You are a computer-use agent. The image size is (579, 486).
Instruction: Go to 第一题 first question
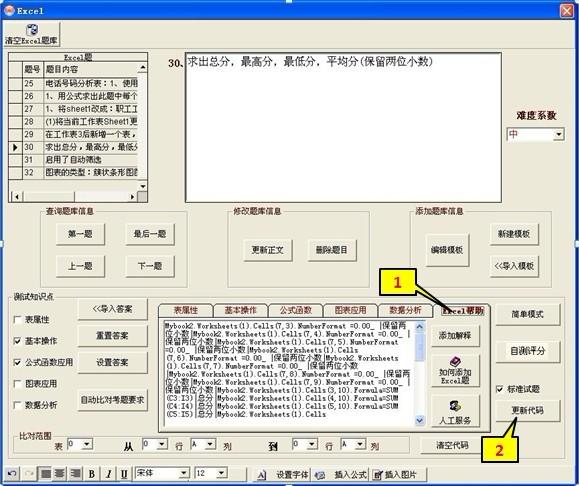click(x=80, y=234)
